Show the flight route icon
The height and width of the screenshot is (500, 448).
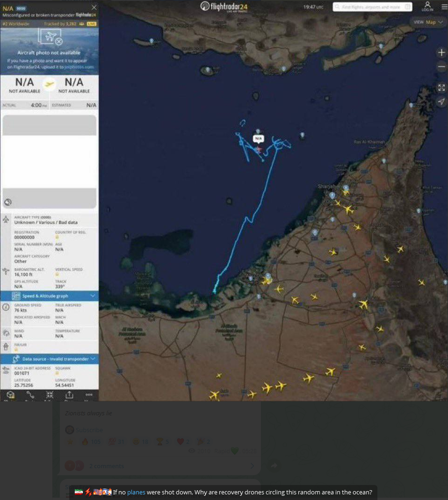30,395
